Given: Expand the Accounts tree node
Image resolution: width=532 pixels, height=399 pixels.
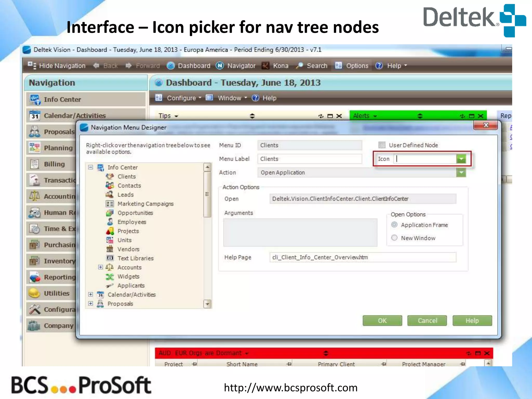Looking at the screenshot, I should point(101,267).
